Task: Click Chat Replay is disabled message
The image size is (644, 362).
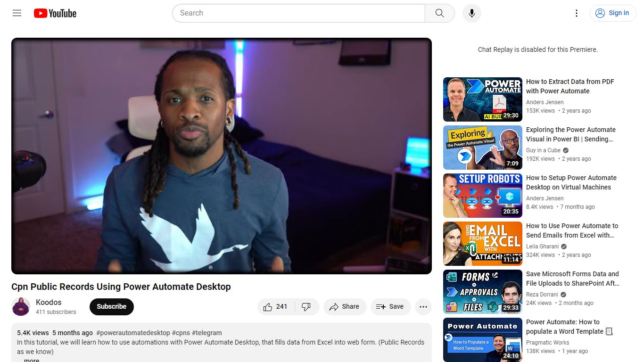Action: pos(538,49)
